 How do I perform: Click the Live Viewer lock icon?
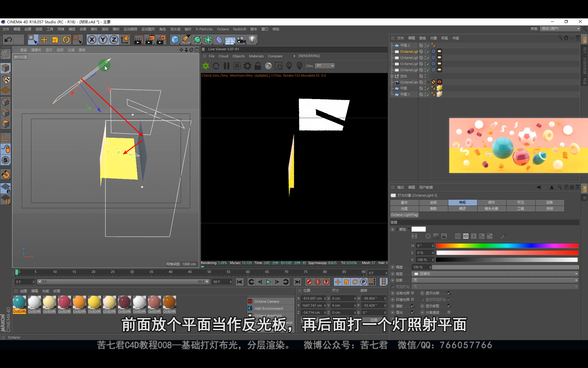click(258, 66)
